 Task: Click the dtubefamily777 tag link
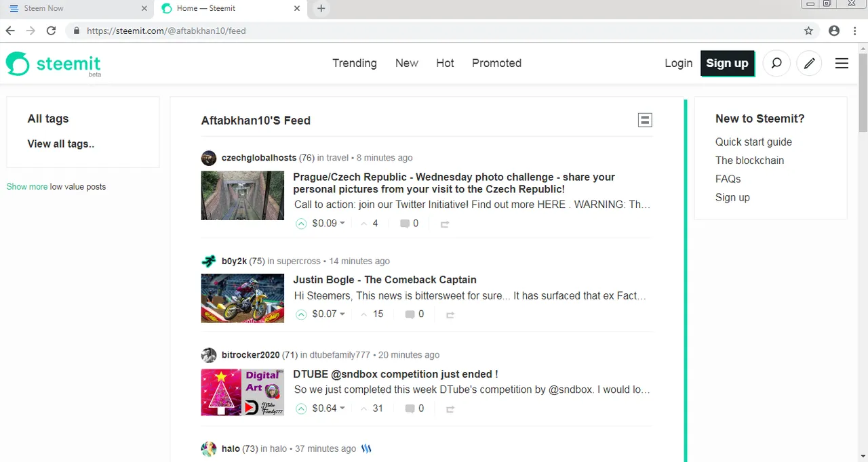[x=340, y=355]
